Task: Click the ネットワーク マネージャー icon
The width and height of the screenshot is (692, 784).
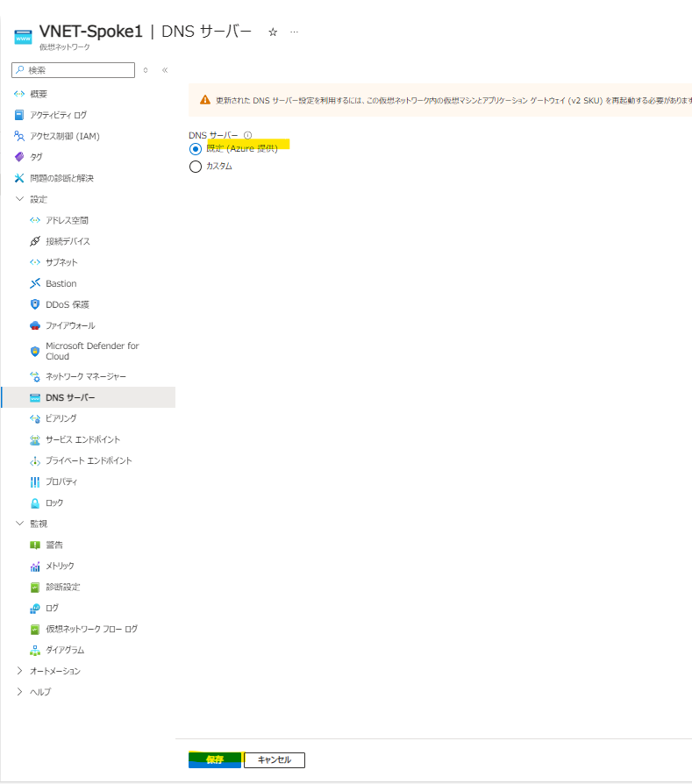Action: click(35, 376)
